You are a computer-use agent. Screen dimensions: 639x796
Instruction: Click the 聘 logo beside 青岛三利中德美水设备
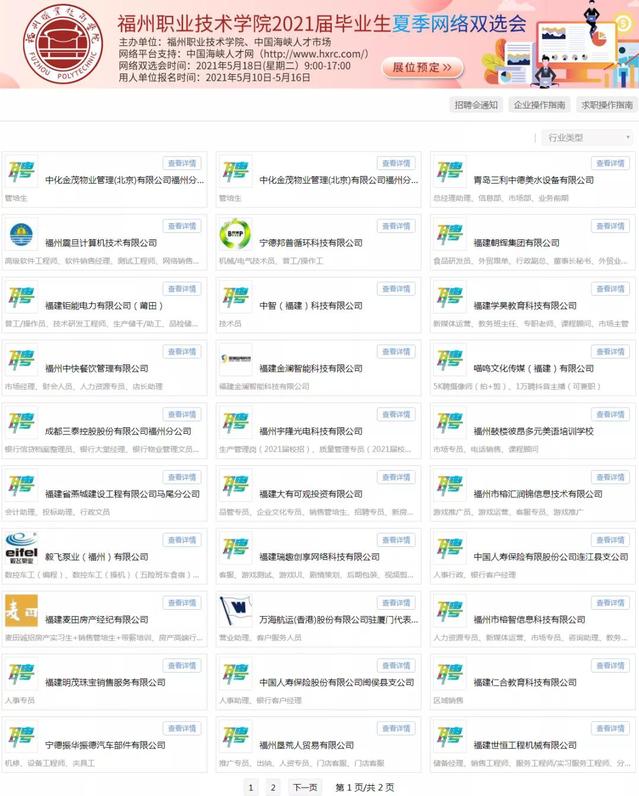click(449, 171)
